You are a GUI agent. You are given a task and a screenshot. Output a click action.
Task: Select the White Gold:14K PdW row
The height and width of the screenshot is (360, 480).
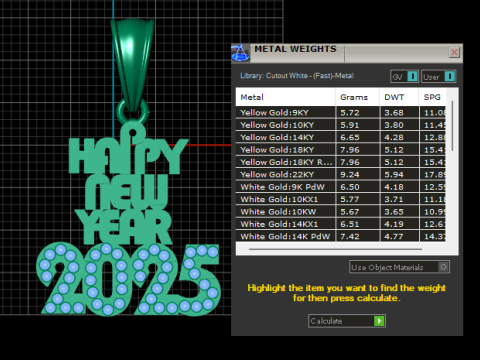(x=341, y=236)
